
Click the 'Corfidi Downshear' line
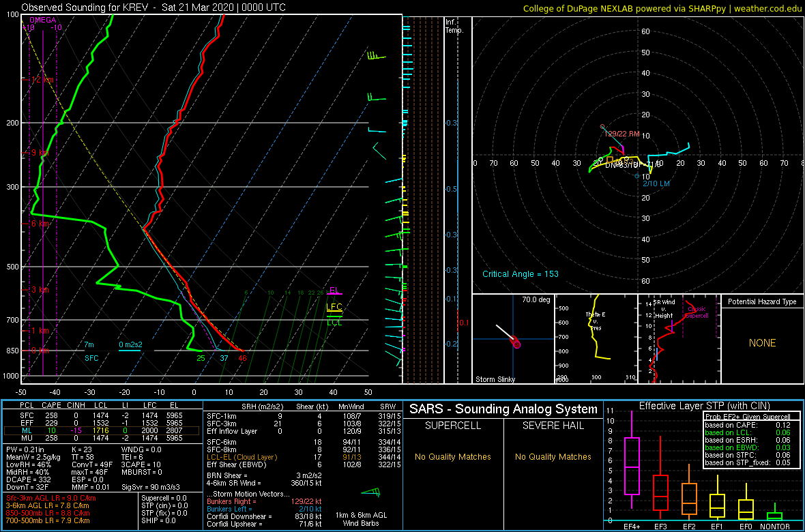[x=265, y=516]
